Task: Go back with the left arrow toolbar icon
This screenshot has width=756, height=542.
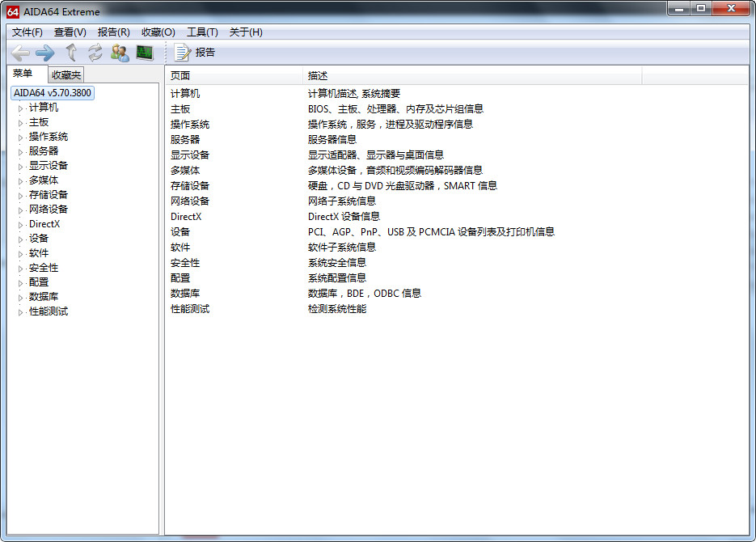Action: (20, 53)
